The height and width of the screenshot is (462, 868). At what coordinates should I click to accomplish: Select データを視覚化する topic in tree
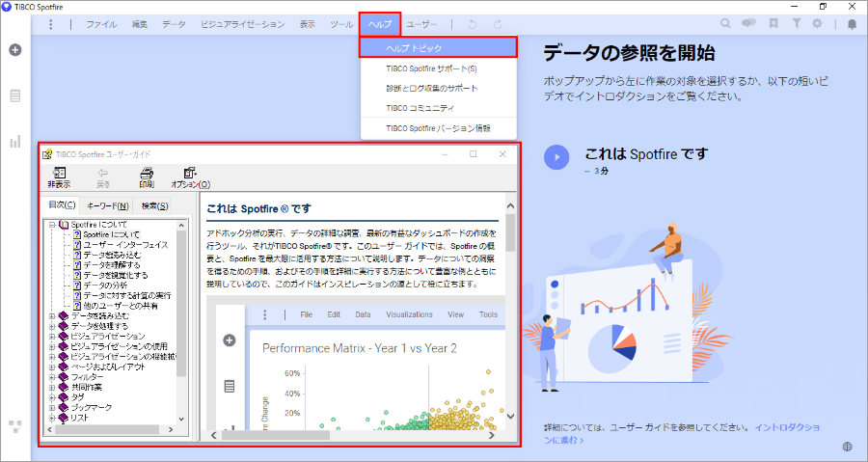click(x=116, y=275)
